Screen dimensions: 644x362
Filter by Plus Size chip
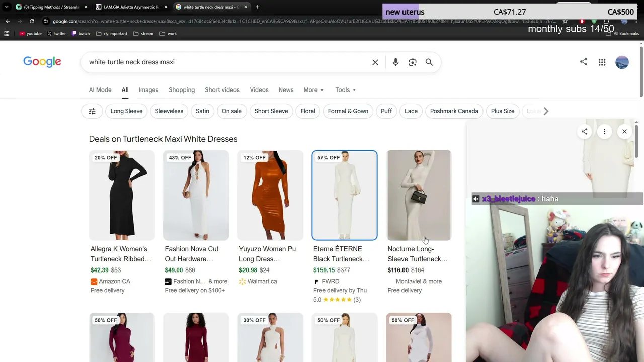point(503,111)
